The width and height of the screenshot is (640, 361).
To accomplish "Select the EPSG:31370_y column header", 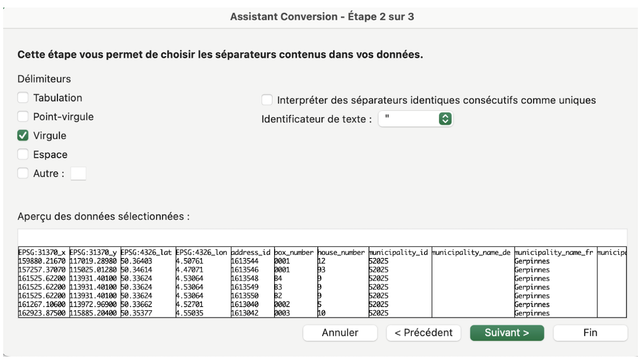I will (x=93, y=252).
